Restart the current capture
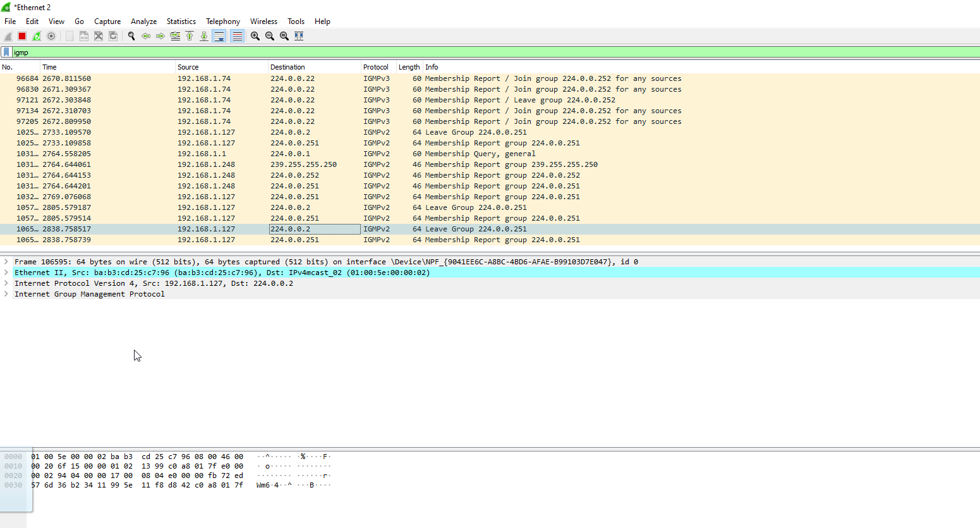Image resolution: width=980 pixels, height=528 pixels. tap(37, 36)
